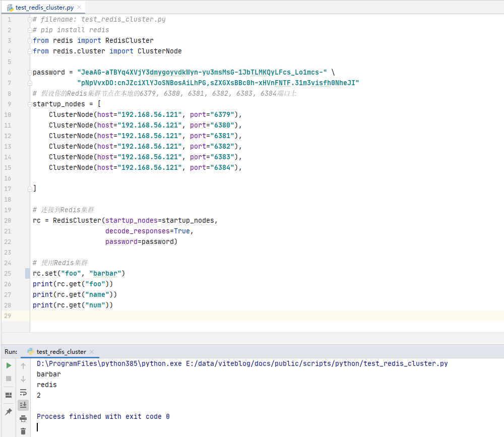Click startup_nodes variable on line 9

59,104
